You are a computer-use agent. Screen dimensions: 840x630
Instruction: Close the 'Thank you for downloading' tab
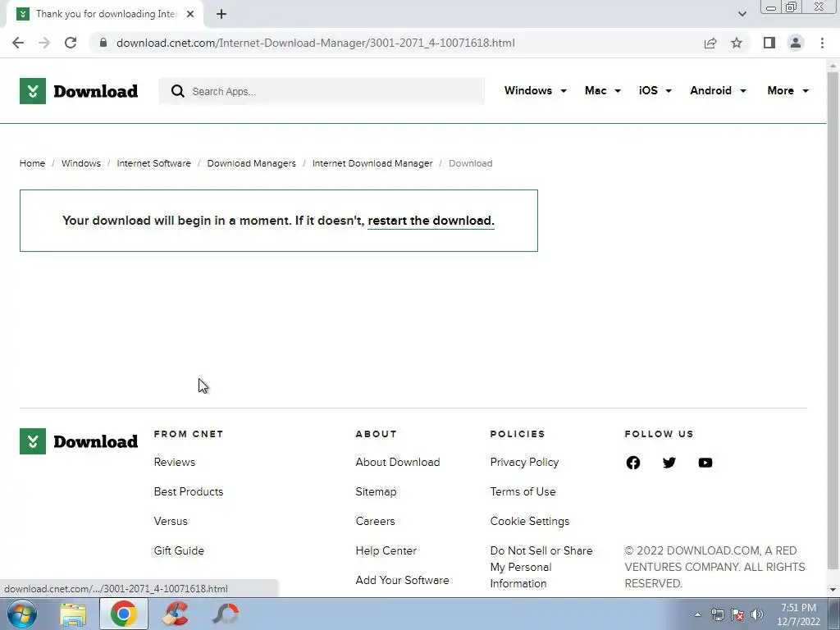pos(190,15)
